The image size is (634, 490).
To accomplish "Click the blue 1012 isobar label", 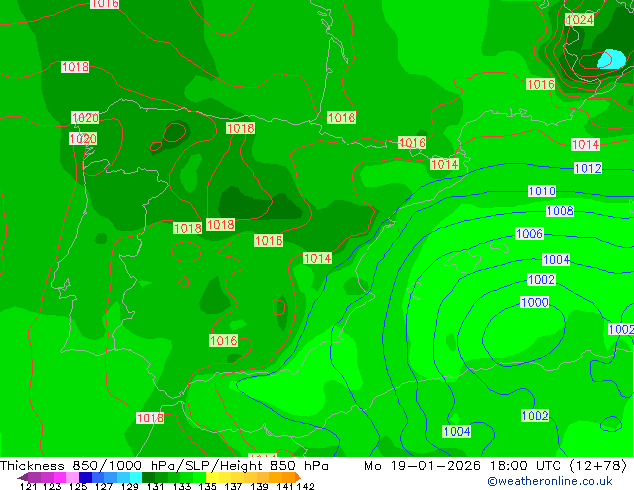I will coord(588,168).
